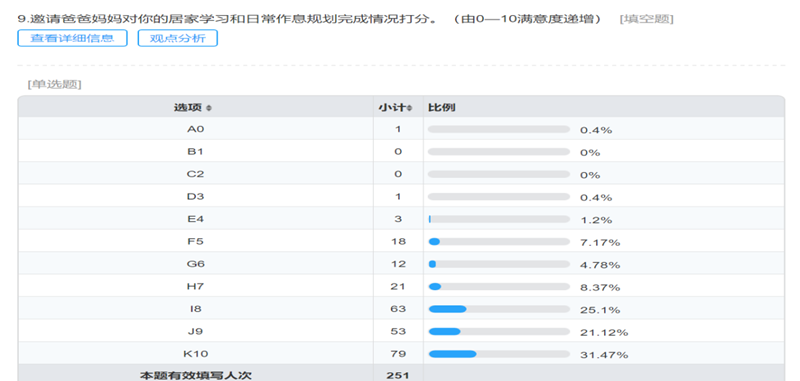Click the K10 progress bar
The width and height of the screenshot is (800, 381).
499,354
